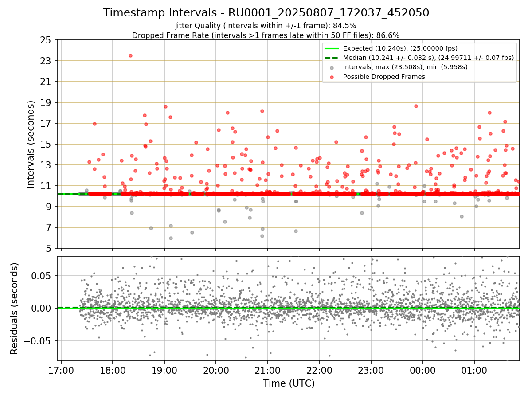Click the 'Dropped Frame Rate' subtitle line showing 86.6%

pyautogui.click(x=266, y=35)
